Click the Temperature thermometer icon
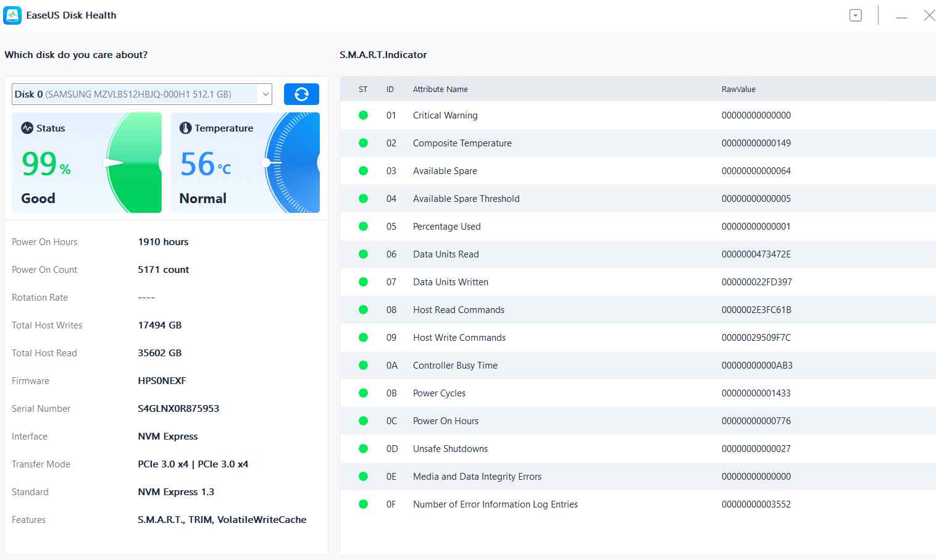Viewport: 936px width, 560px height. 185,128
